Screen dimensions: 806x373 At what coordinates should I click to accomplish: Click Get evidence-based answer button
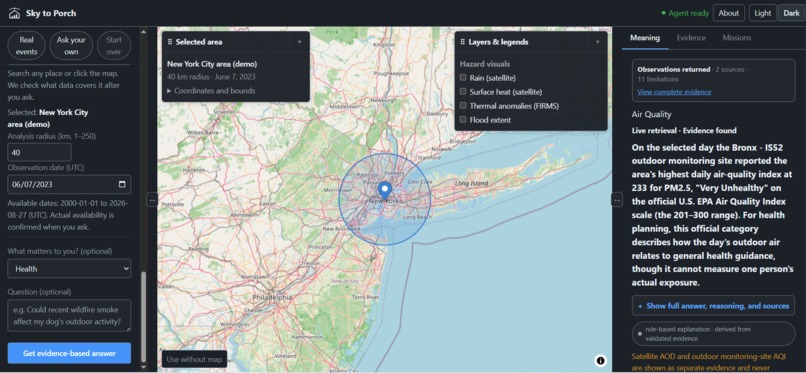[x=69, y=353]
